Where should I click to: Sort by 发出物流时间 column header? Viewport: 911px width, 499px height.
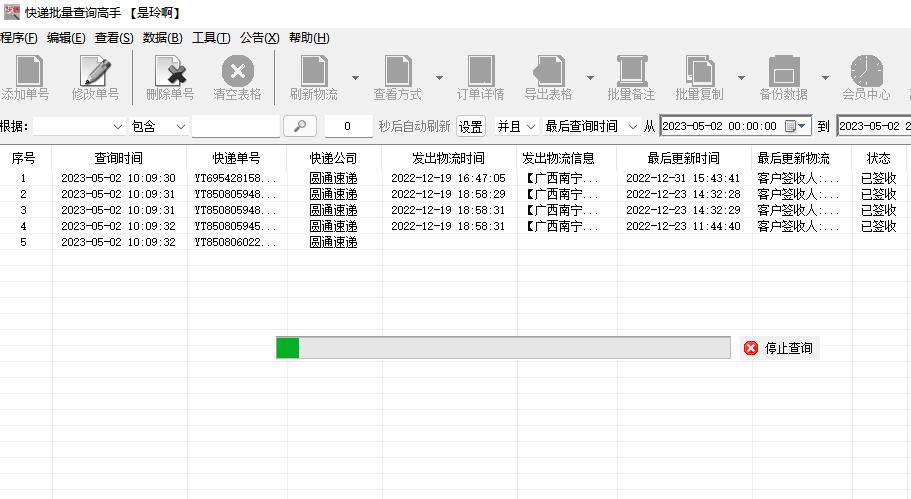[x=449, y=158]
